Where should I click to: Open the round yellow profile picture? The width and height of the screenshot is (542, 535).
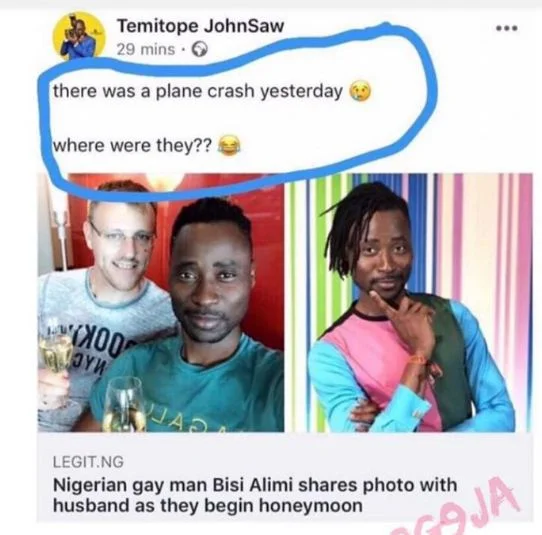79,36
